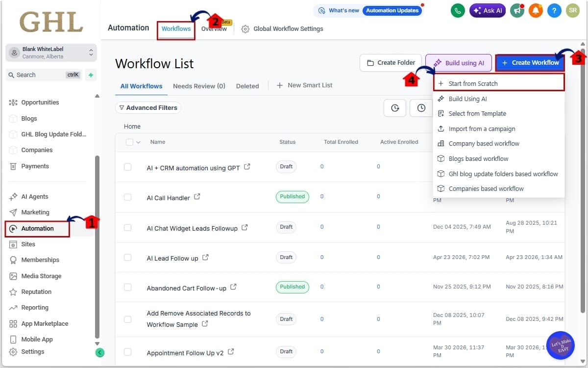Open the What's new Automation Updates banner
Screen dimensions: 588x368
[368, 10]
